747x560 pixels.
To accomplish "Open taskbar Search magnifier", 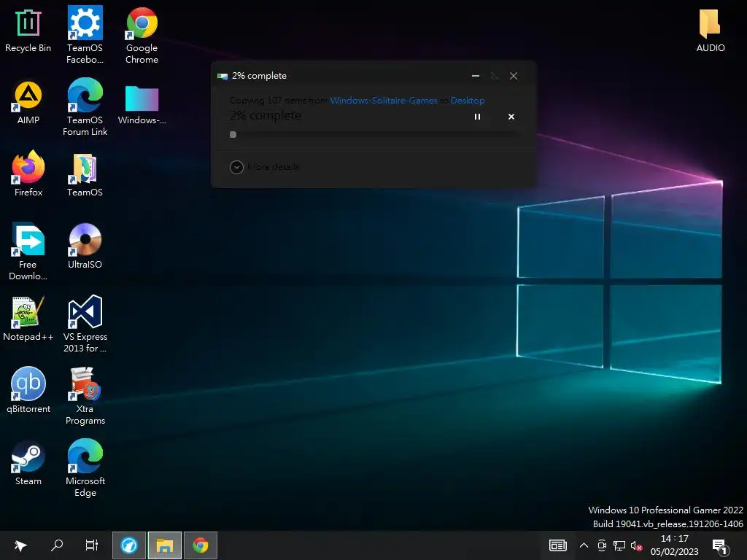I will tap(57, 545).
